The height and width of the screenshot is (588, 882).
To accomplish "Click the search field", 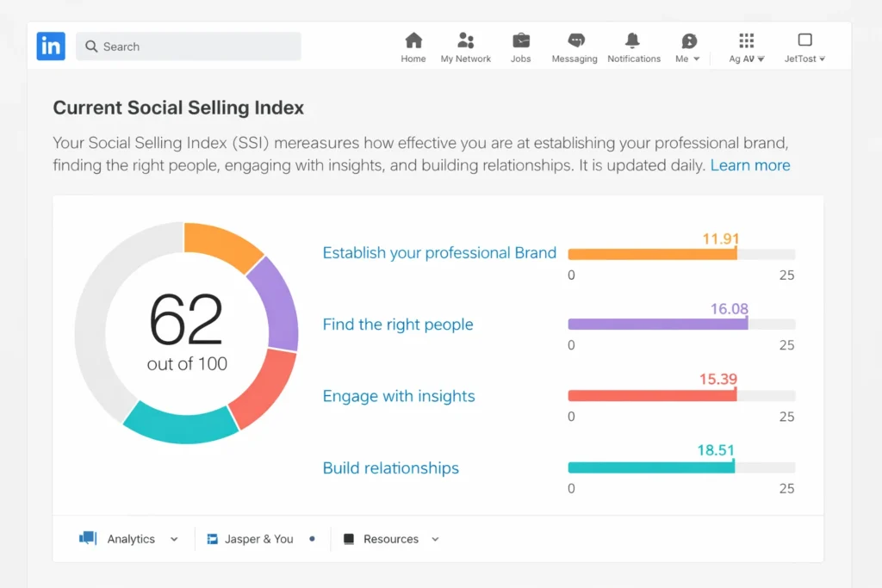I will (x=188, y=46).
